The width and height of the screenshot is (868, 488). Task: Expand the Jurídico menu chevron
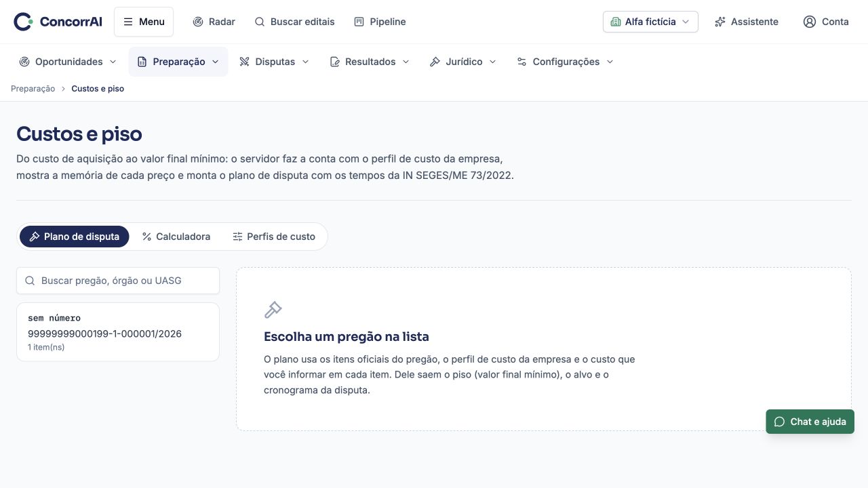492,62
